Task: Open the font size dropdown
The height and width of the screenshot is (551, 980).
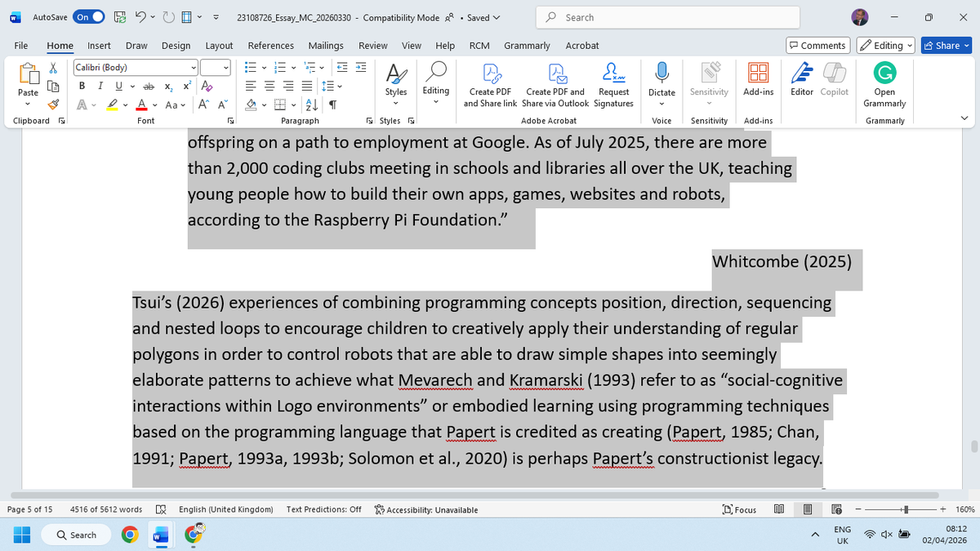Action: pos(225,68)
